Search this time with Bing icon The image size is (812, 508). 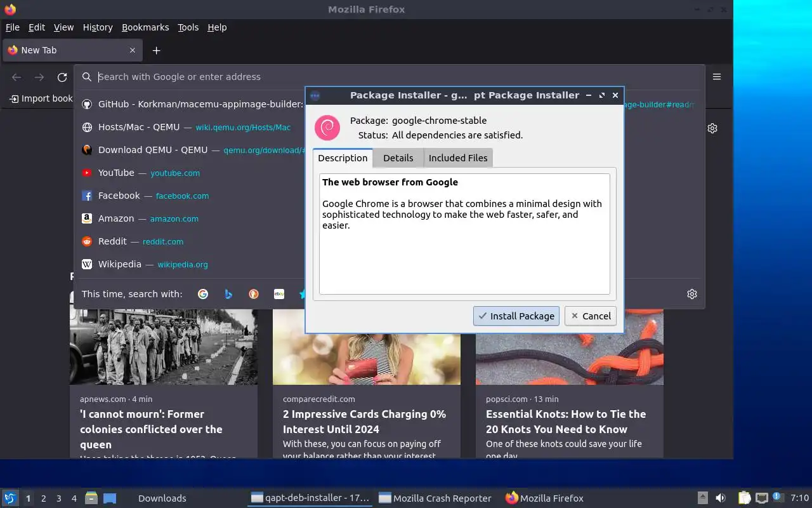coord(228,294)
